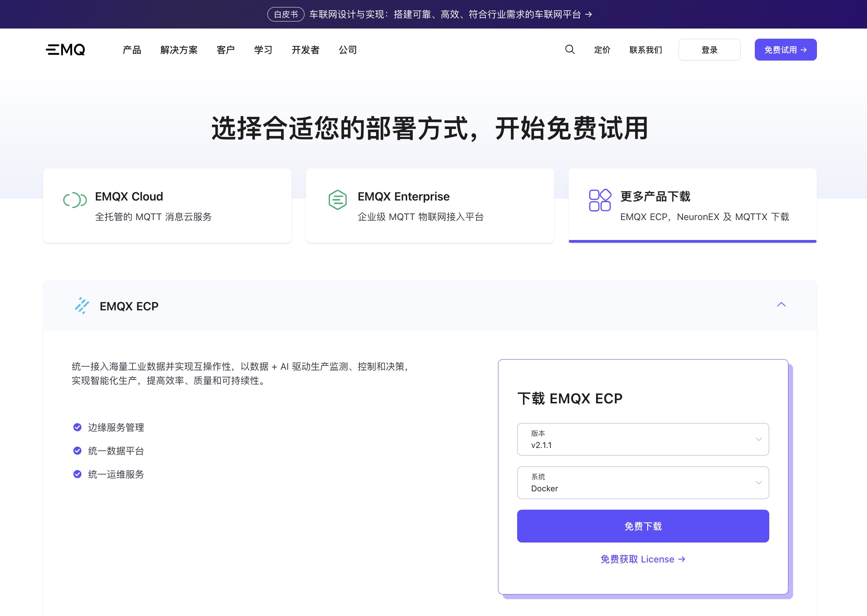This screenshot has height=616, width=867.
Task: Open the 客户 menu
Action: coord(226,50)
